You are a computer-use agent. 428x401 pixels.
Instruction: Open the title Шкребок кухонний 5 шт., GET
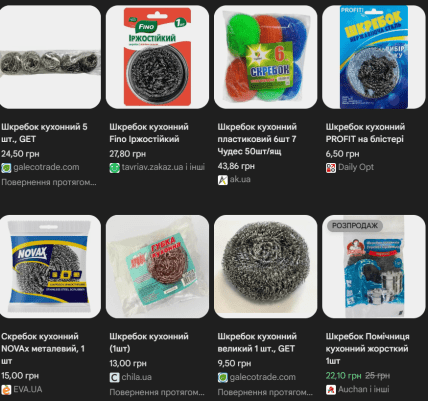tap(44, 133)
